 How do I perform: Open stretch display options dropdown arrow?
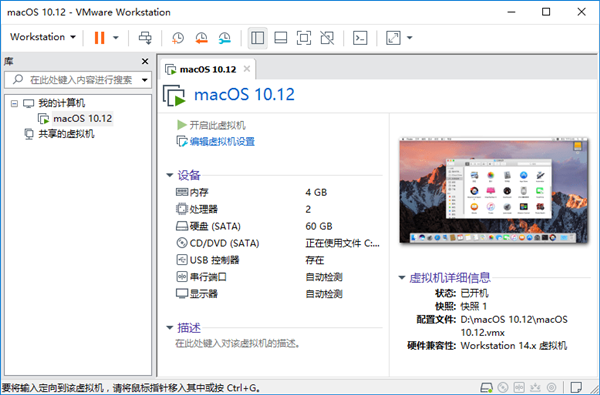(409, 38)
